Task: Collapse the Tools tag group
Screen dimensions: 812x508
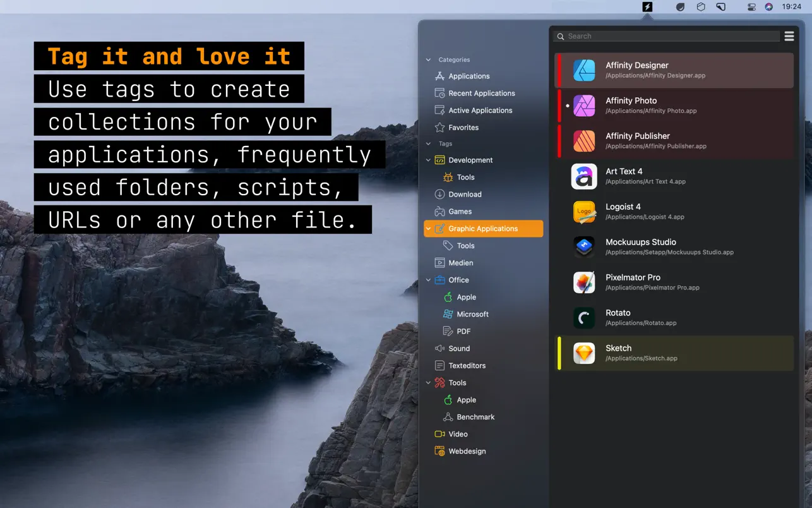Action: [429, 382]
